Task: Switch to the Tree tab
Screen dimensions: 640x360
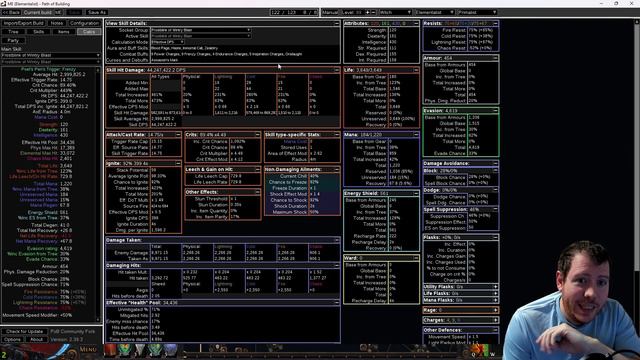Action: point(13,32)
